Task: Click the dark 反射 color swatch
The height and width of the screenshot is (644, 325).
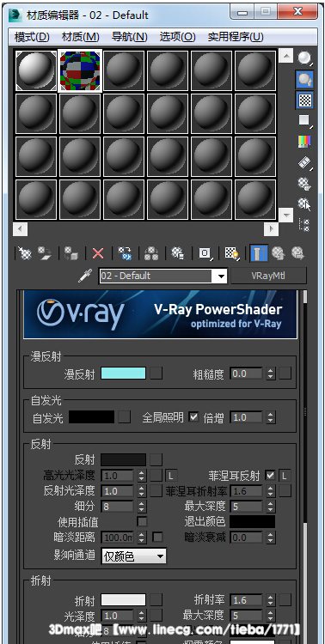Action: pyautogui.click(x=124, y=459)
